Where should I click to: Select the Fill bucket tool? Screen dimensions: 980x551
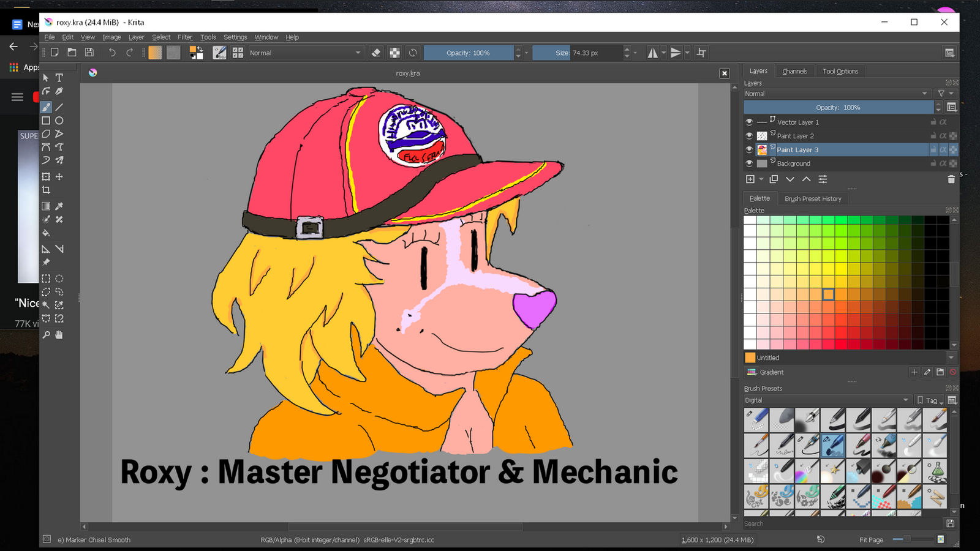46,233
